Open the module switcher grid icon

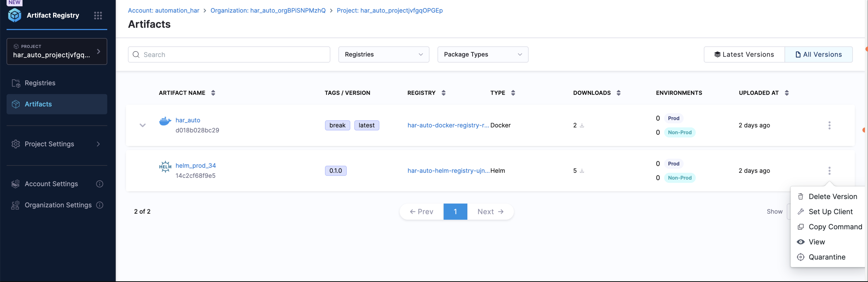(x=98, y=16)
